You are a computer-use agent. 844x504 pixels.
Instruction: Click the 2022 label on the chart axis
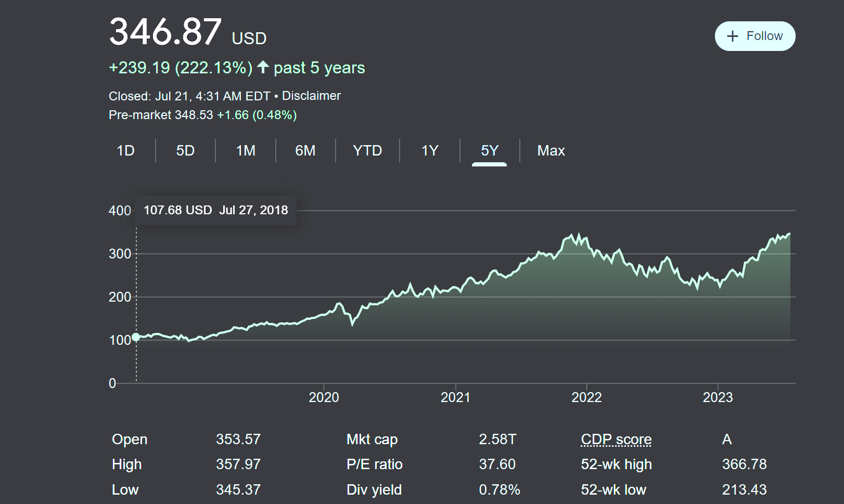pos(586,397)
